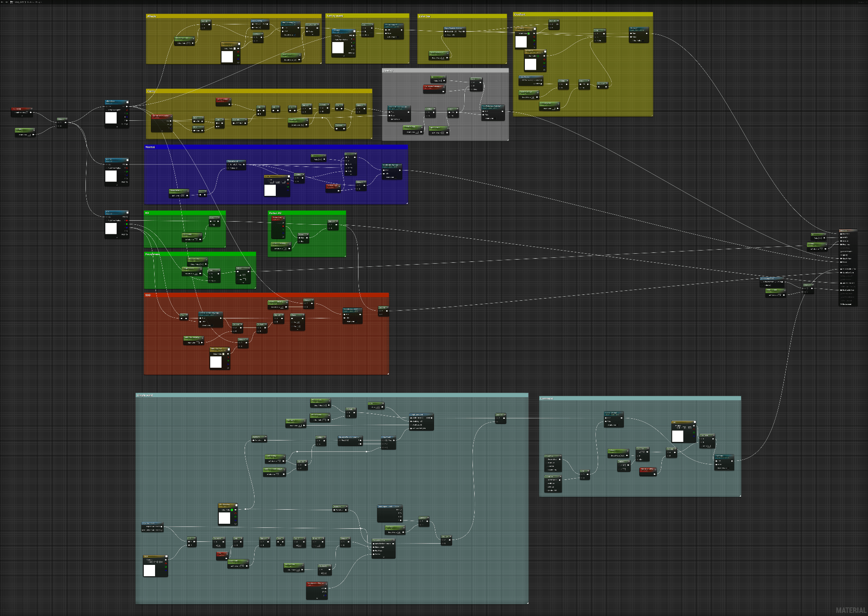The width and height of the screenshot is (868, 616).
Task: Select the red vertex color node in Vertex AO
Action: [x=278, y=227]
